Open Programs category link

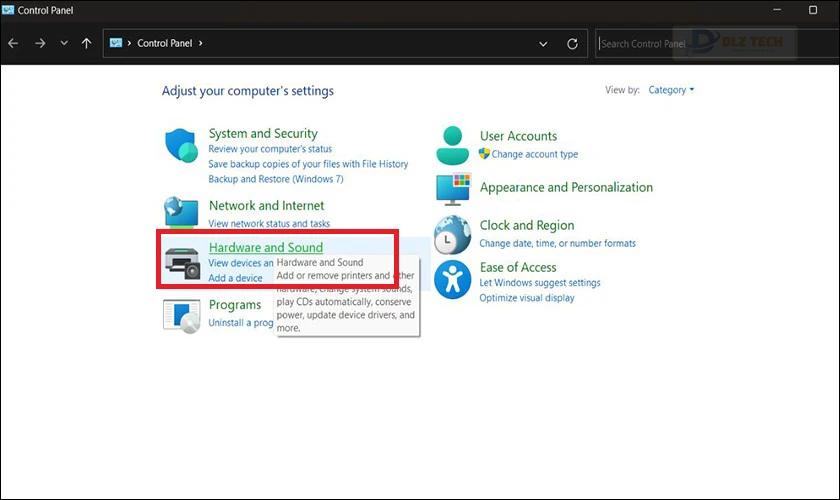pos(235,305)
